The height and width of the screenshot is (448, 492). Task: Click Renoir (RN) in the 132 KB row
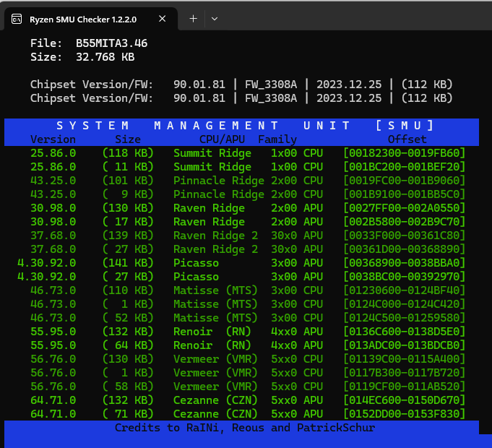click(212, 332)
